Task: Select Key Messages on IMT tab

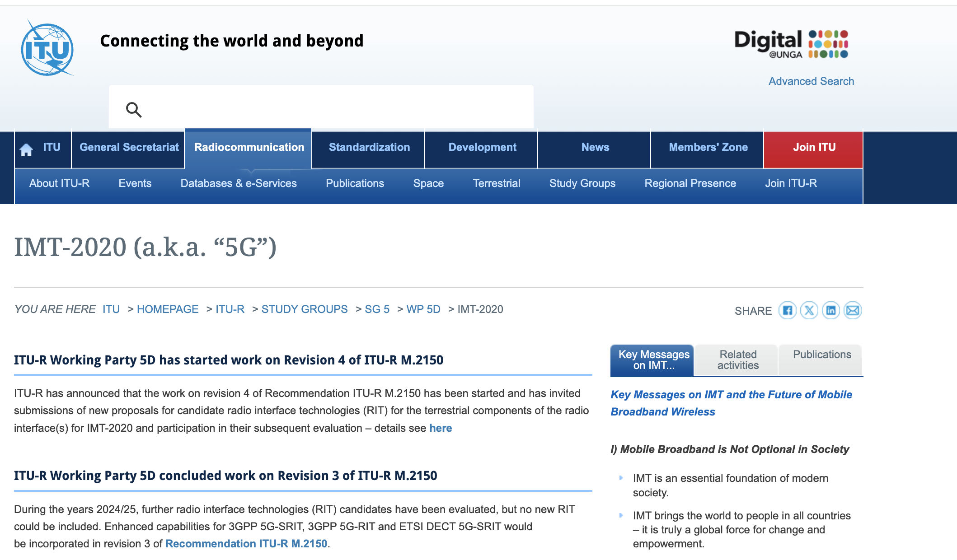Action: coord(652,360)
